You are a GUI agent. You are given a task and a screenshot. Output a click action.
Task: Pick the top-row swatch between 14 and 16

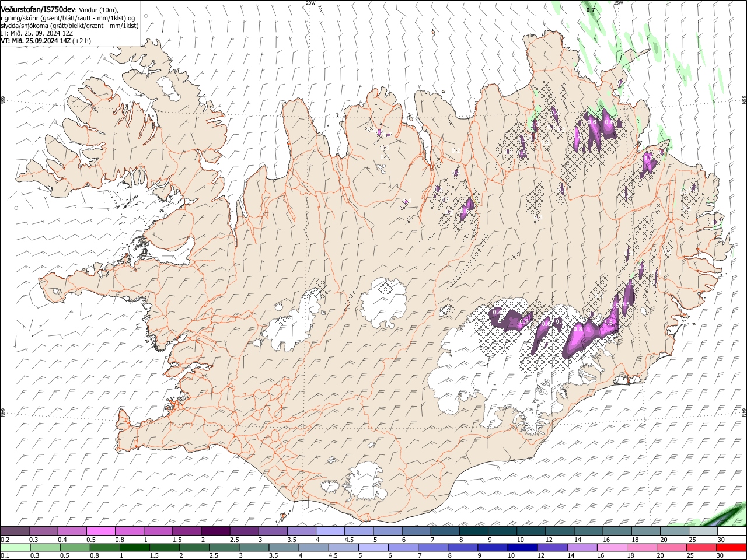pos(588,531)
